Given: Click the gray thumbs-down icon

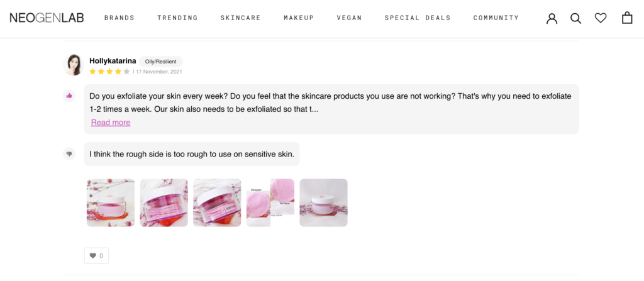Looking at the screenshot, I should pos(69,153).
